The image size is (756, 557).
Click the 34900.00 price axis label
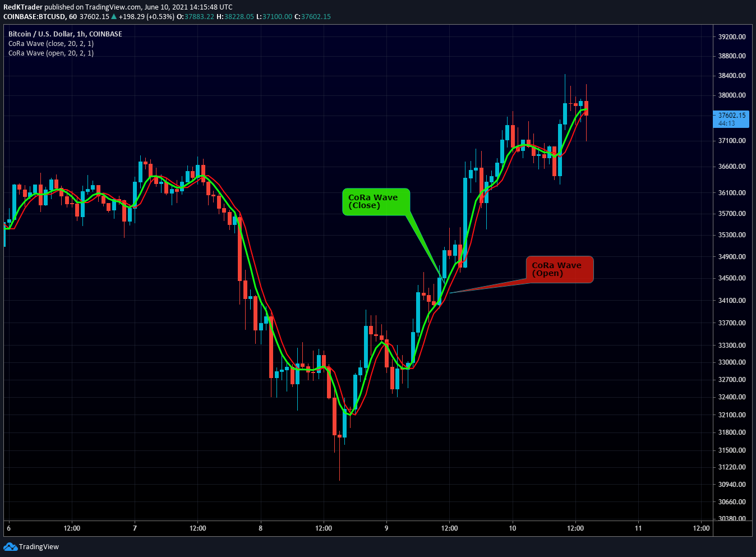(x=732, y=257)
